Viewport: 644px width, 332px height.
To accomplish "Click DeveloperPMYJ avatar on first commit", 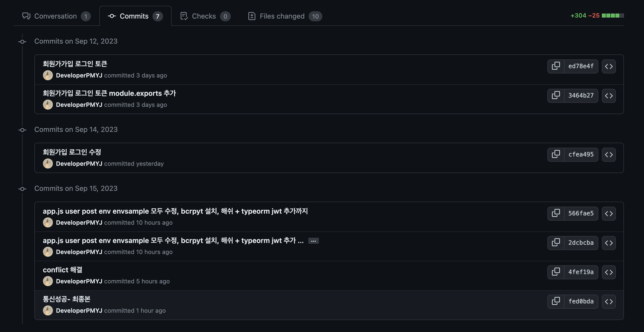I will pyautogui.click(x=48, y=75).
